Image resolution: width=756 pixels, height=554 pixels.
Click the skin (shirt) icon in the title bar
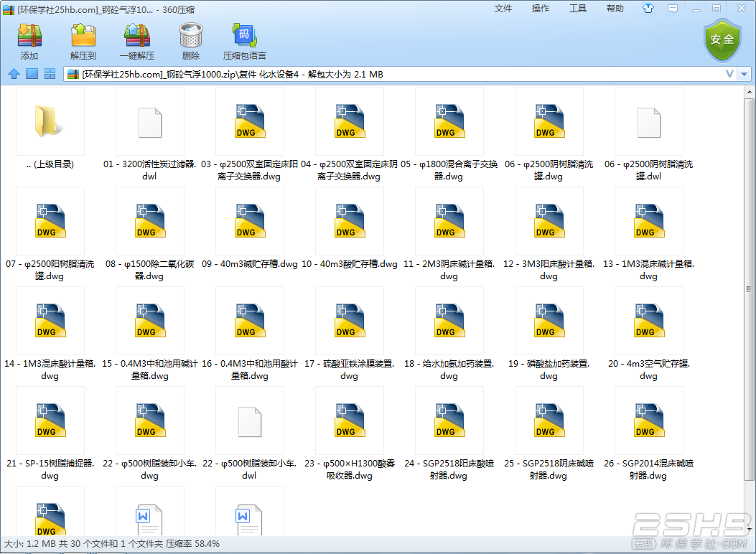pyautogui.click(x=648, y=8)
